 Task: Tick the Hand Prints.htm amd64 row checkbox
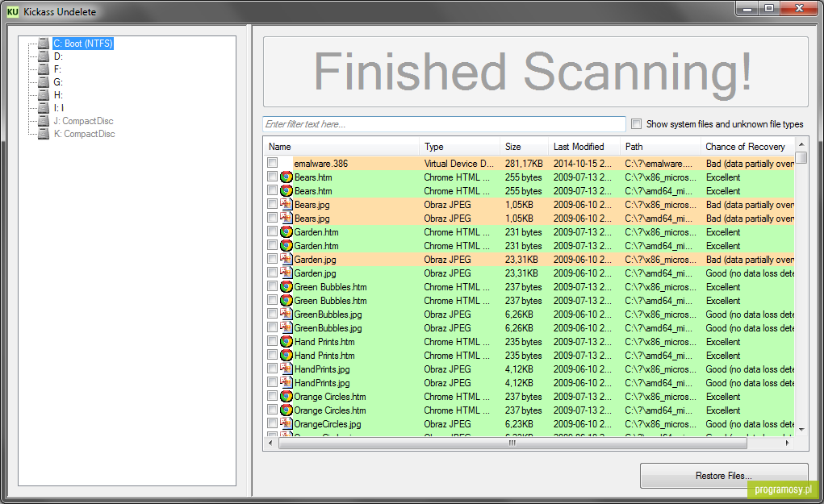[272, 355]
